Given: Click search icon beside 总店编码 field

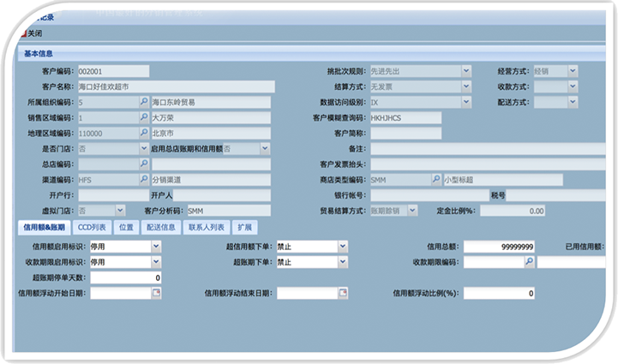Looking at the screenshot, I should coord(143,164).
